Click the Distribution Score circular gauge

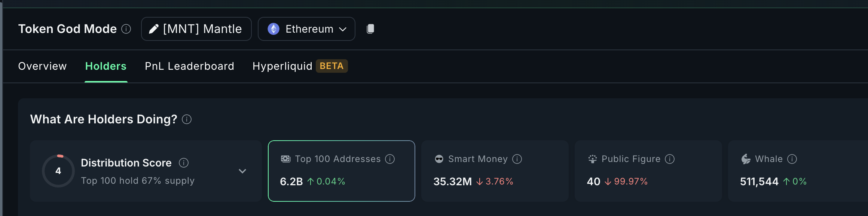pyautogui.click(x=58, y=171)
